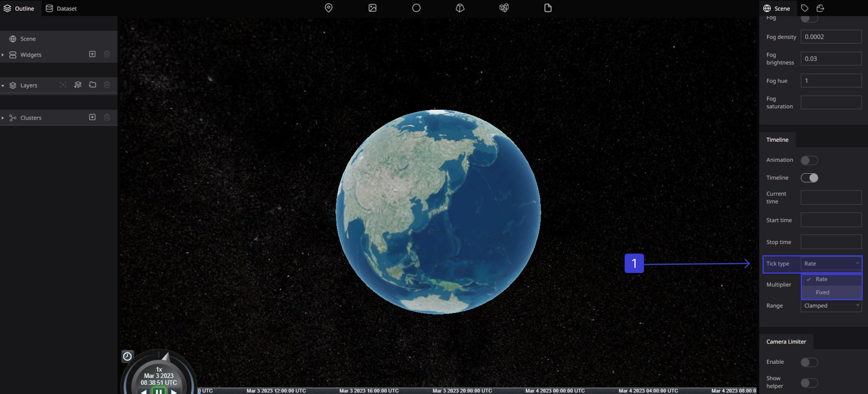Jump timeline to Mar 4 2023 04:00:00 UTC
Viewport: 868px width, 394px height.
(648, 391)
